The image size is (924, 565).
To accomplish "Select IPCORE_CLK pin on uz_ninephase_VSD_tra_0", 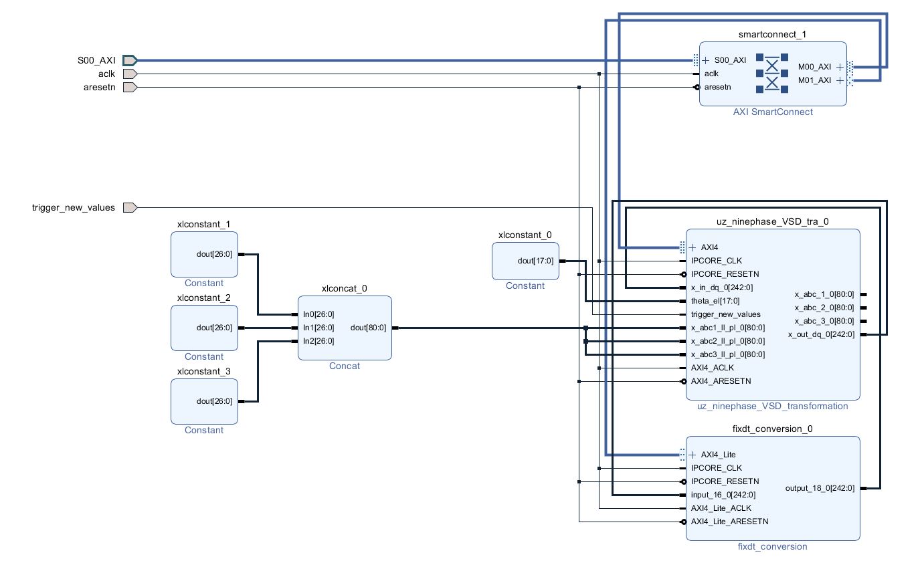I will pyautogui.click(x=716, y=261).
